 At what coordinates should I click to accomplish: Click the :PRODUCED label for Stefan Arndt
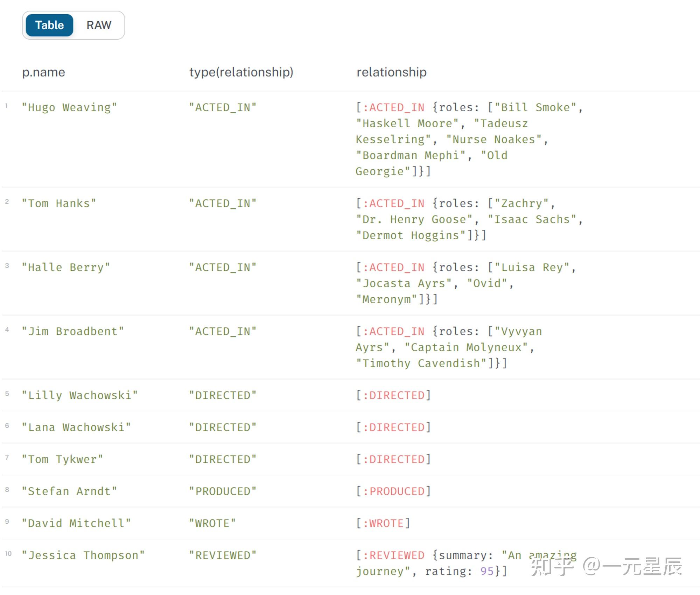point(393,491)
